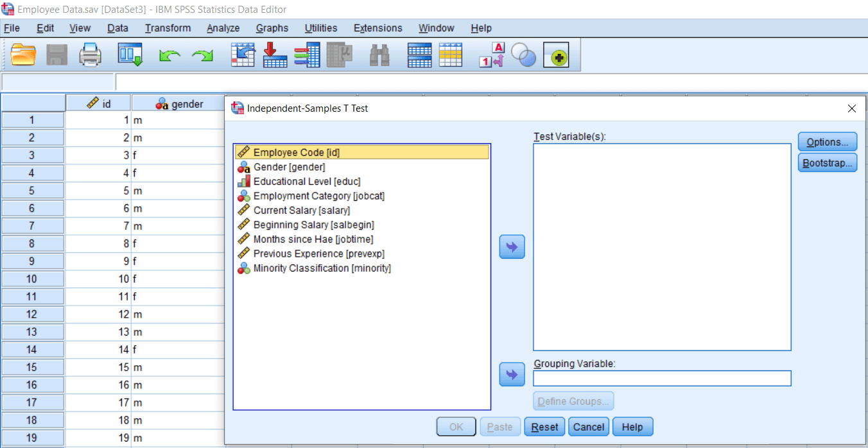Click the green Redo arrow
This screenshot has height=448, width=868.
point(203,56)
